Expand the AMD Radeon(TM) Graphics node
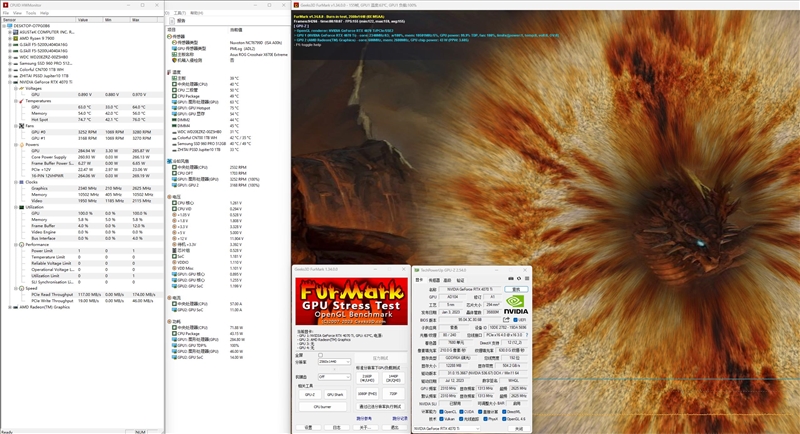The height and width of the screenshot is (434, 800). pyautogui.click(x=10, y=307)
